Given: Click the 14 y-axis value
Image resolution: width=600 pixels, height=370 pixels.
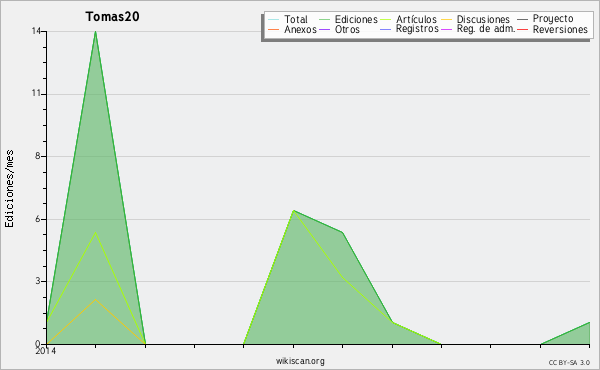Looking at the screenshot, I should pos(36,31).
